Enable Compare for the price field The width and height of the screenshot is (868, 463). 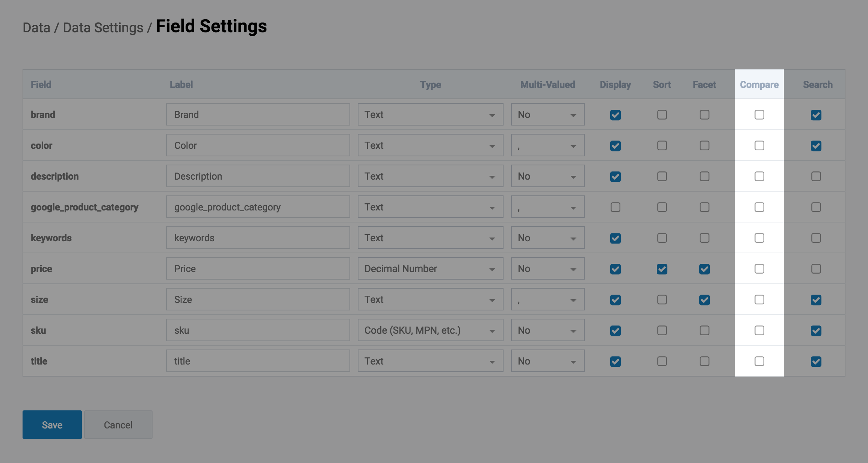pyautogui.click(x=759, y=269)
